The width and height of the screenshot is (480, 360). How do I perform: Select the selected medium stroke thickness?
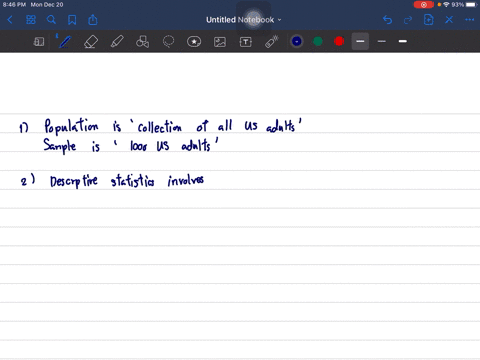tap(360, 41)
